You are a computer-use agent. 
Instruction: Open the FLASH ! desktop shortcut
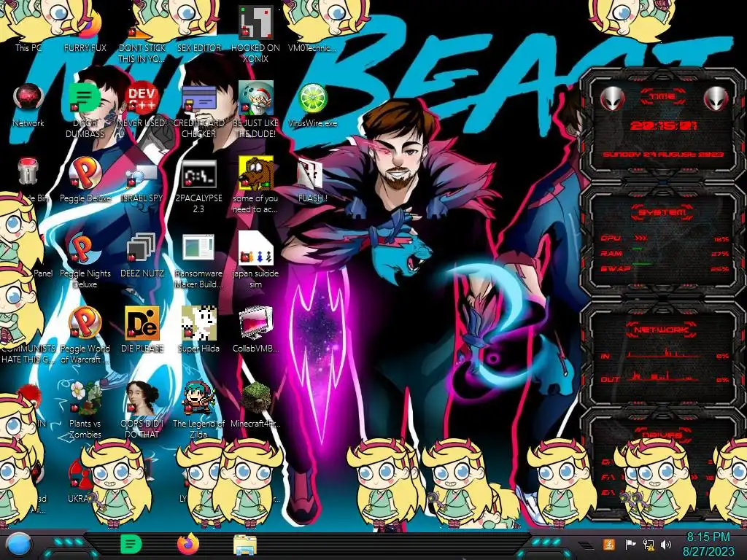point(312,181)
